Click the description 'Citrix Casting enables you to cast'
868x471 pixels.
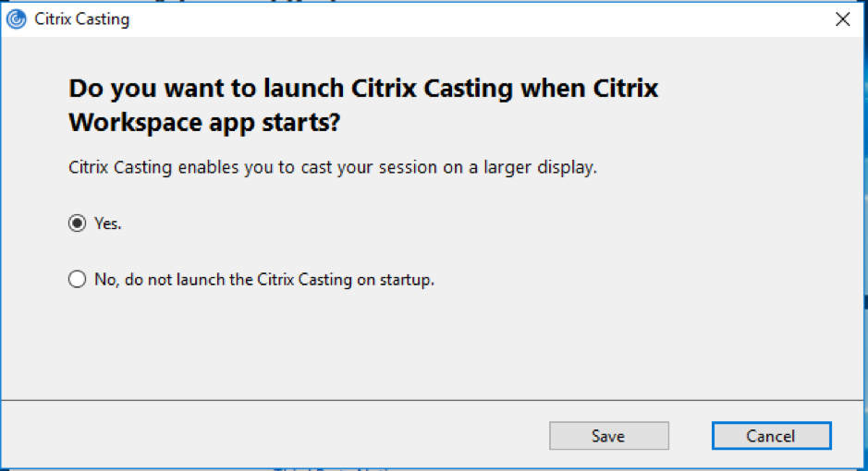[231, 170]
